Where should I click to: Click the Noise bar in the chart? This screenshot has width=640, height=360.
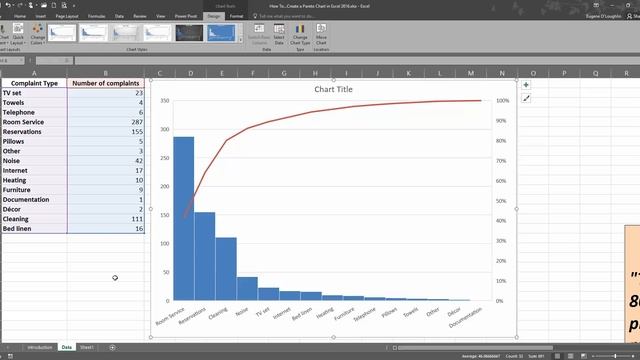[247, 289]
